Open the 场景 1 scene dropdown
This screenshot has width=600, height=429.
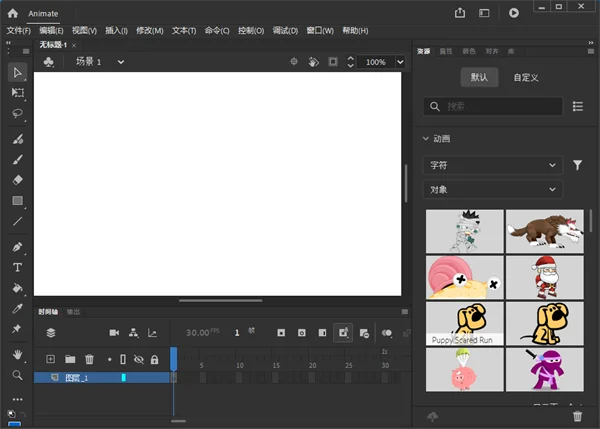click(121, 62)
